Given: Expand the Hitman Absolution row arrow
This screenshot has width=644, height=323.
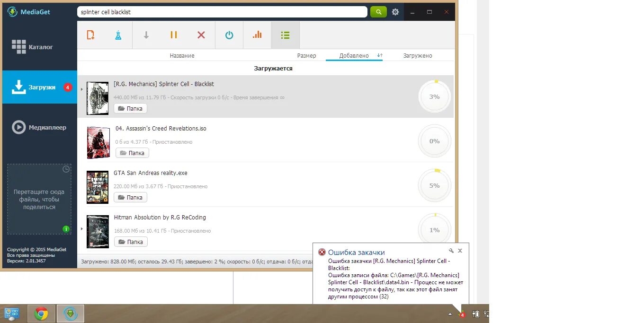Looking at the screenshot, I should click(82, 229).
